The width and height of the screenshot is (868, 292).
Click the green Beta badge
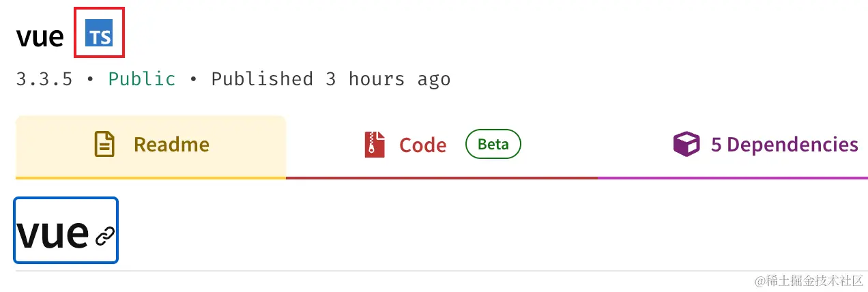point(493,145)
